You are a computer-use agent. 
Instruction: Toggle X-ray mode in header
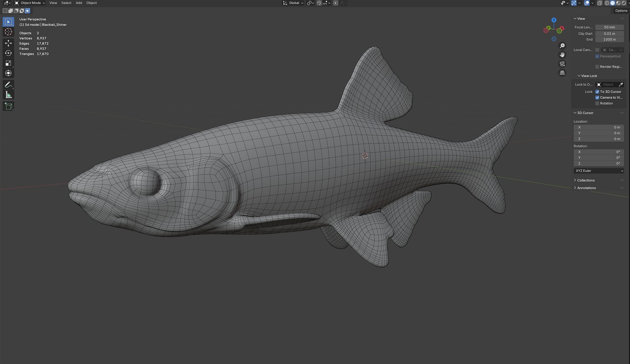pyautogui.click(x=599, y=3)
